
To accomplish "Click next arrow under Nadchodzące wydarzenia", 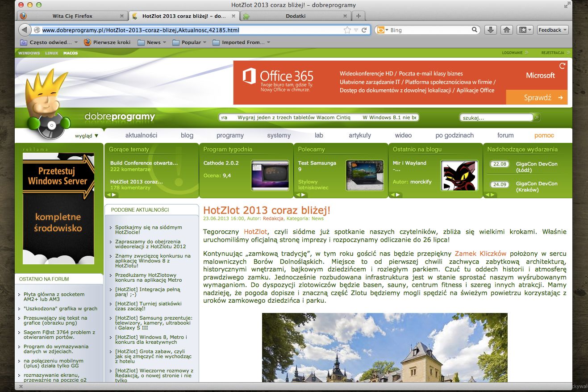I will [492, 195].
